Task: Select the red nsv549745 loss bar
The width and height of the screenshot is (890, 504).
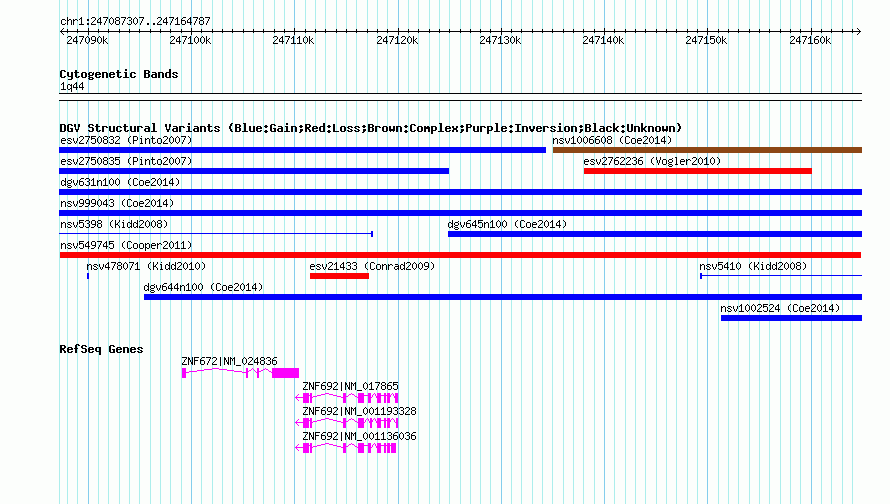Action: (460, 255)
